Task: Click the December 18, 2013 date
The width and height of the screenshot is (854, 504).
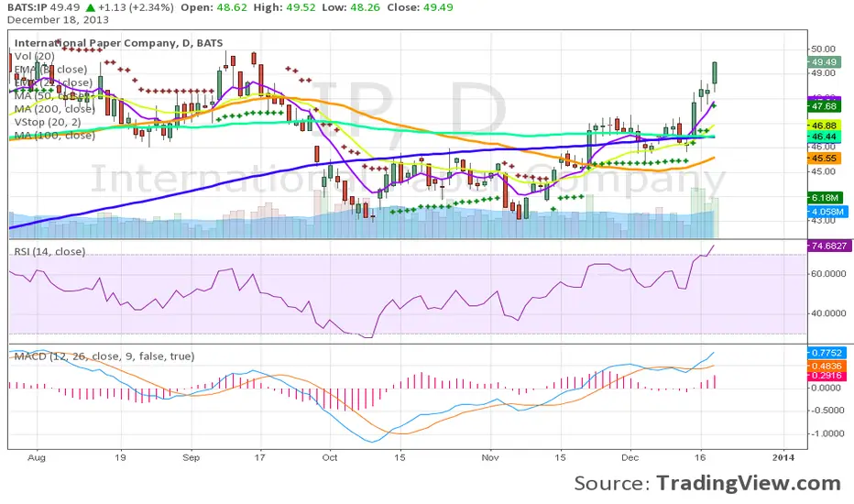Action: 58,19
